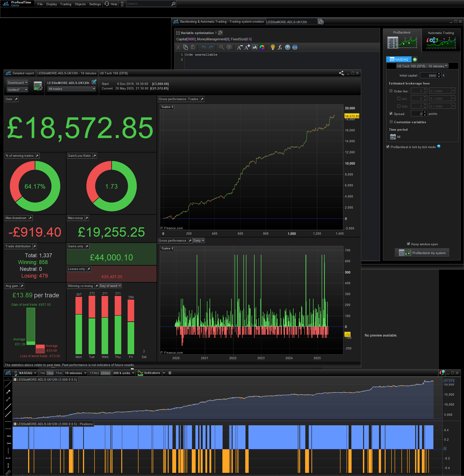Click the share icon in the Detailed report
Screen dimensions: 464x476
341,73
